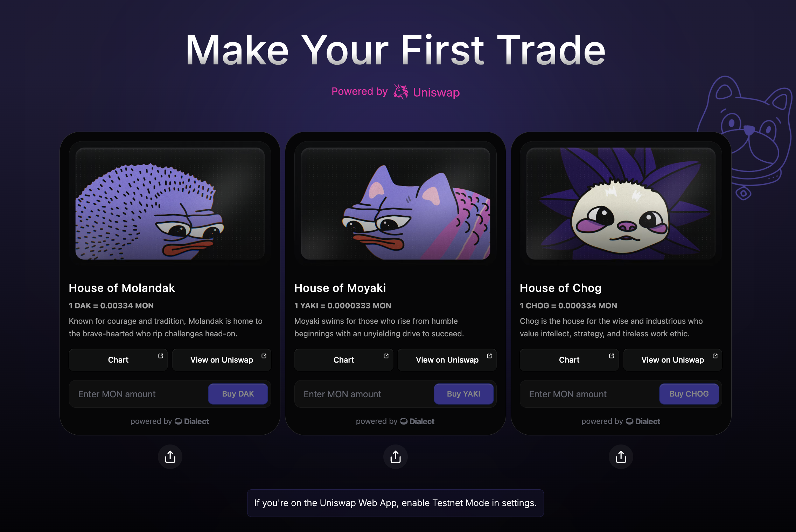Click the share icon below Moyaki card
Image resolution: width=796 pixels, height=532 pixels.
pos(396,457)
